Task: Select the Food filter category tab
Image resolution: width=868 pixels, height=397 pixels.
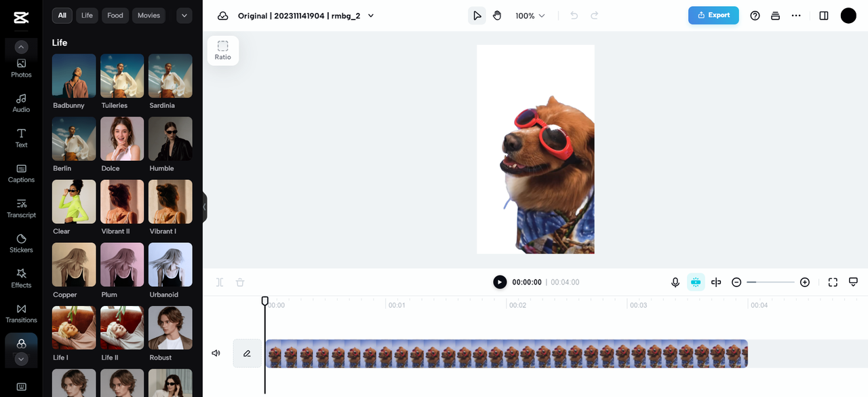Action: tap(115, 16)
